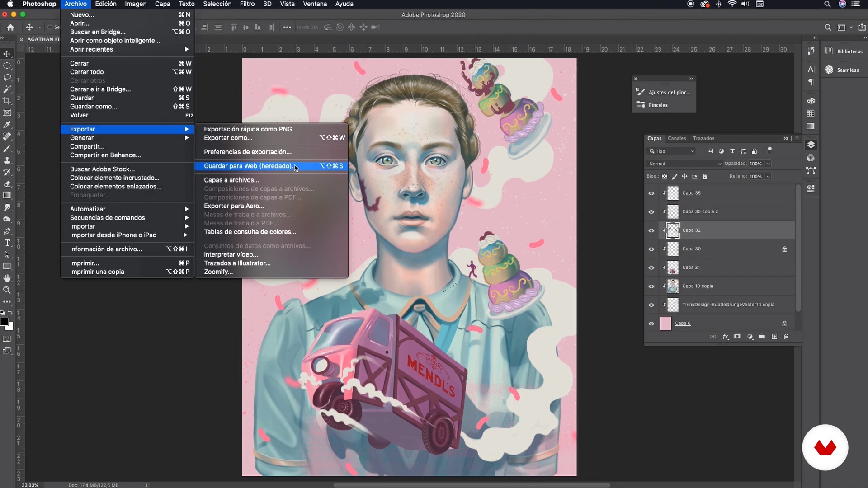The height and width of the screenshot is (488, 868).
Task: Delete layer with trash icon
Action: click(786, 337)
